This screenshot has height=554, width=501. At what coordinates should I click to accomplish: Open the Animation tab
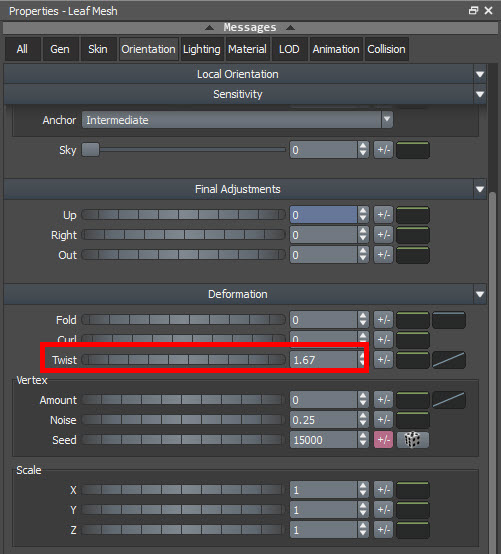336,49
